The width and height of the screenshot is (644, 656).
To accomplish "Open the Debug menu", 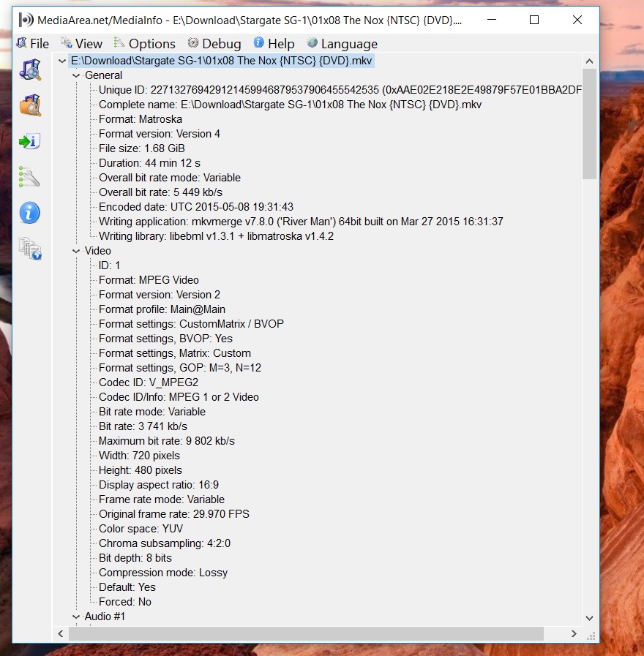I will 214,43.
